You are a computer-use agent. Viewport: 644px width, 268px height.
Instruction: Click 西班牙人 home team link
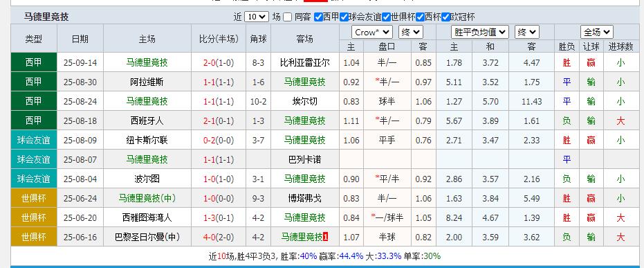147,121
